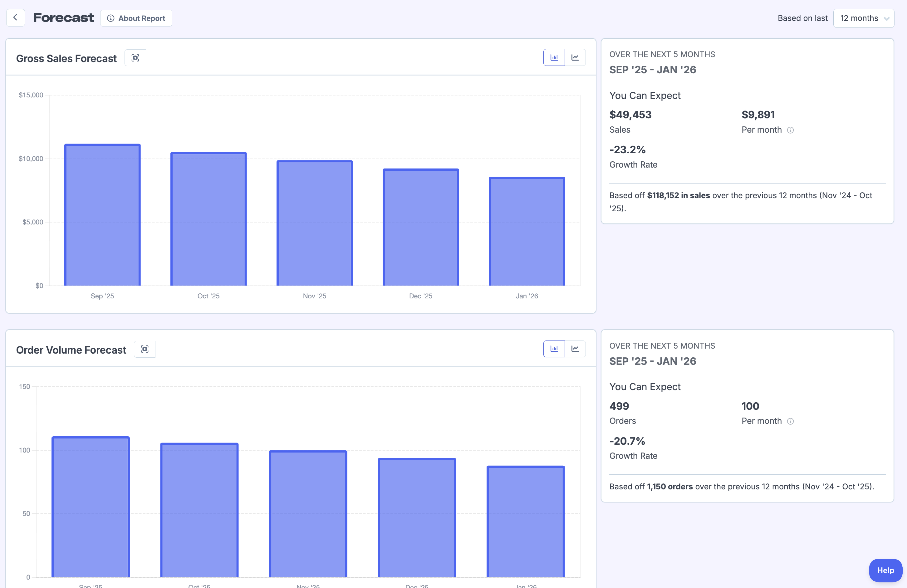Open the Help chat button
The image size is (907, 588).
coord(885,570)
